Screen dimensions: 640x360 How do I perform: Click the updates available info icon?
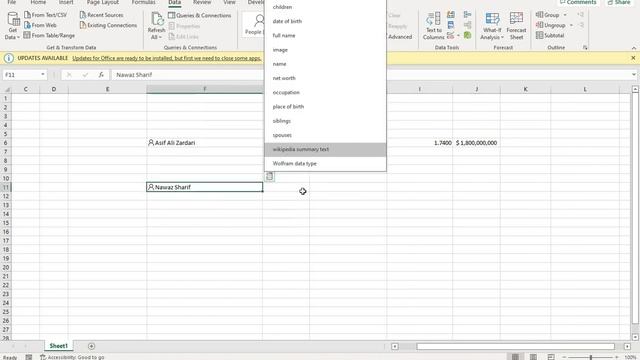pyautogui.click(x=8, y=58)
